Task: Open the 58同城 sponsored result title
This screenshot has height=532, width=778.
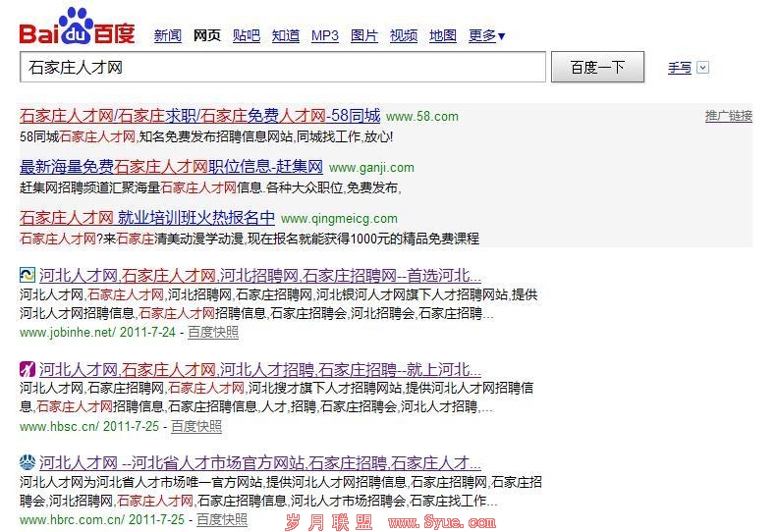Action: [x=199, y=116]
